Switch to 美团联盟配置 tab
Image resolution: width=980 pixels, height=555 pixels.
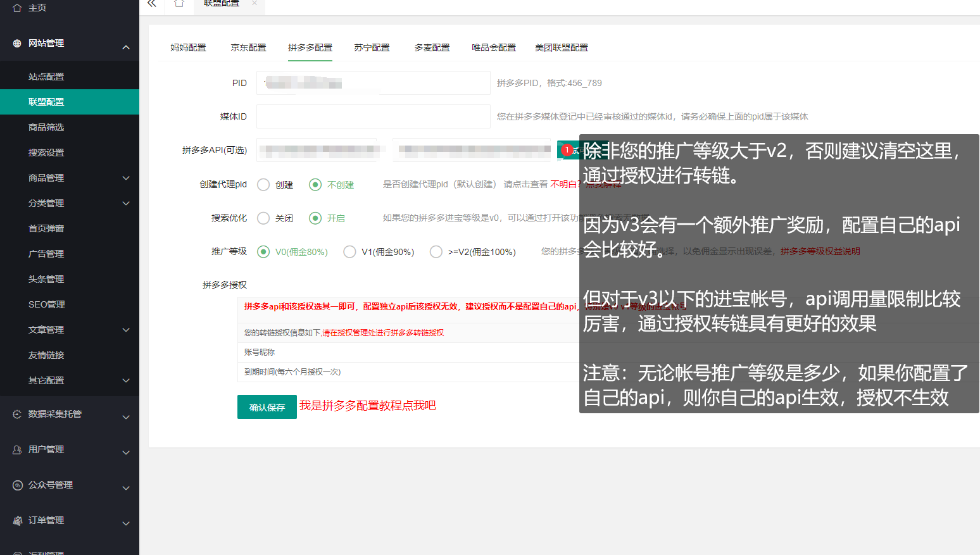(562, 47)
